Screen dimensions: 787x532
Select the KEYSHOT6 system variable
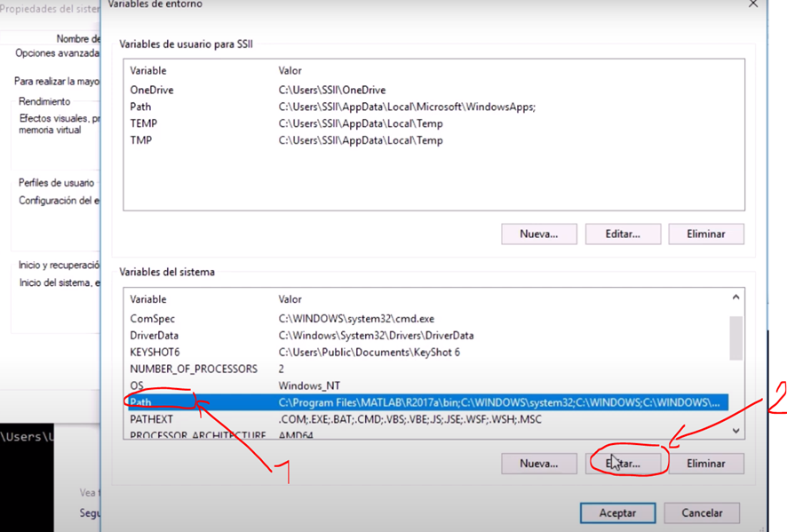pyautogui.click(x=155, y=353)
